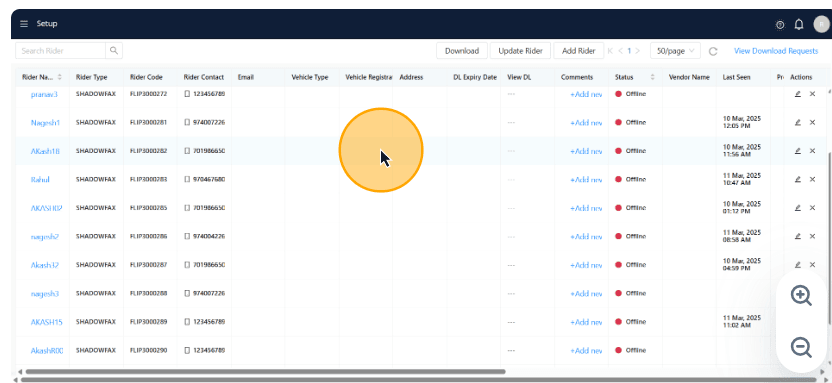Screen dimensions: 832x383
Task: Add new comment for Rahul
Action: click(586, 180)
